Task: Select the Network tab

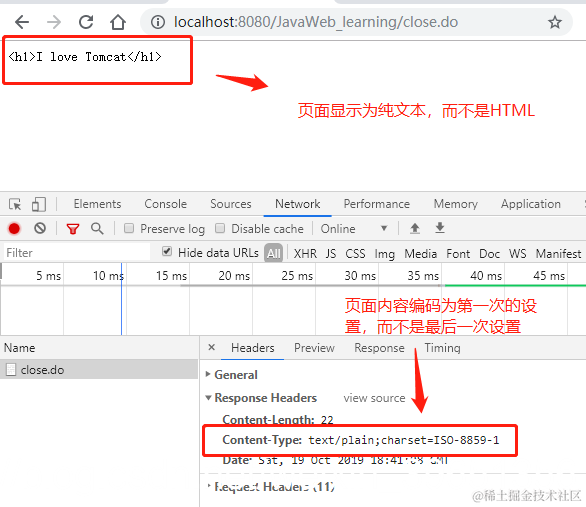Action: [x=297, y=204]
